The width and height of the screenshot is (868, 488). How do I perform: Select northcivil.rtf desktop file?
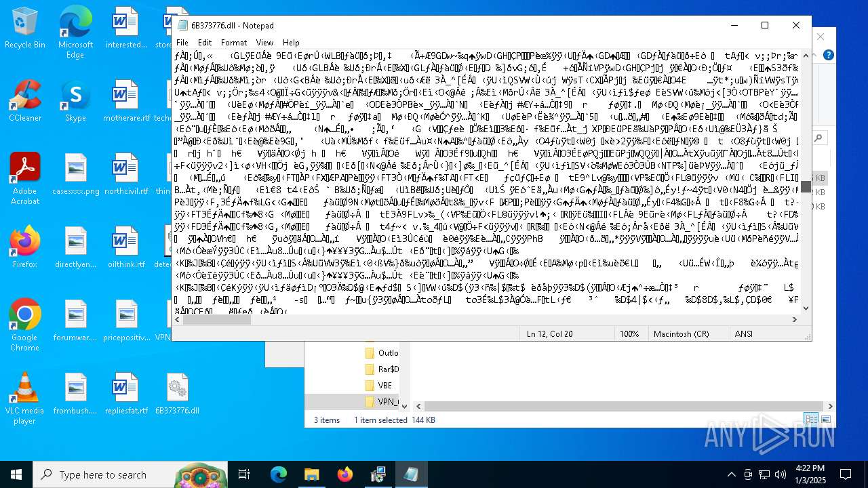(126, 174)
